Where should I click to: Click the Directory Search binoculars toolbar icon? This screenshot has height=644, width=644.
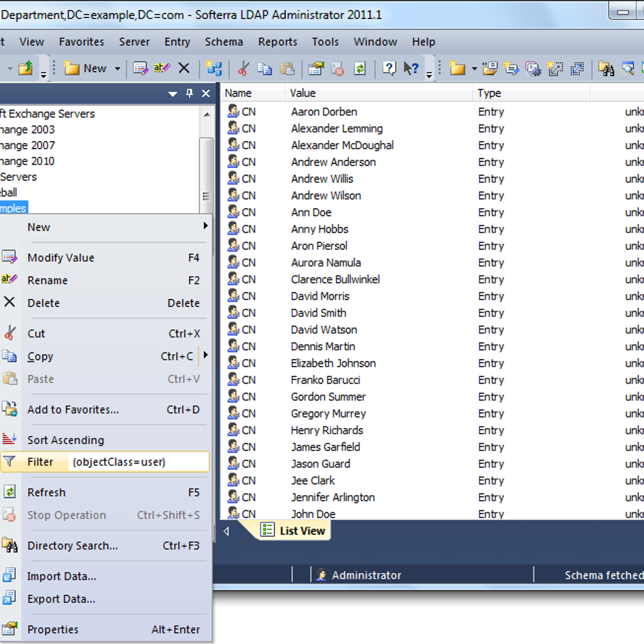606,68
